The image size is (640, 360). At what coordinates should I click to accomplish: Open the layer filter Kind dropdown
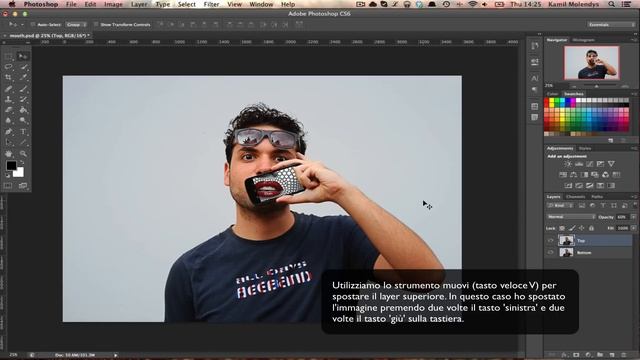click(x=560, y=205)
